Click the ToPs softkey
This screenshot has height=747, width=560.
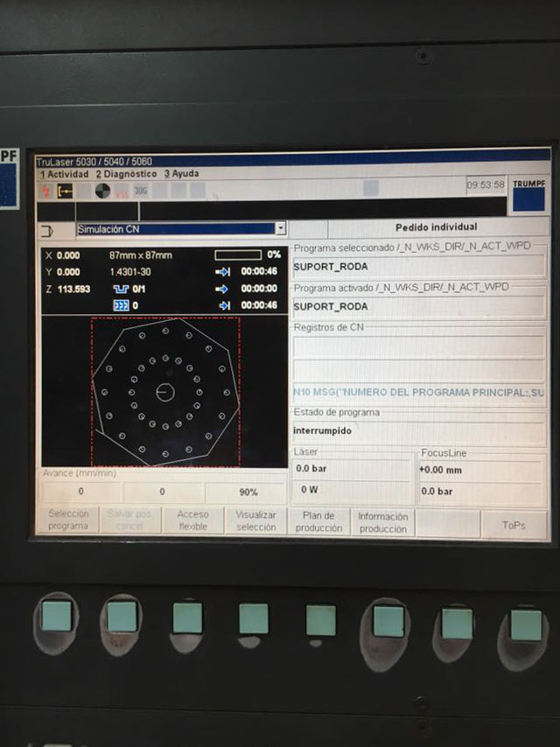pos(514,525)
